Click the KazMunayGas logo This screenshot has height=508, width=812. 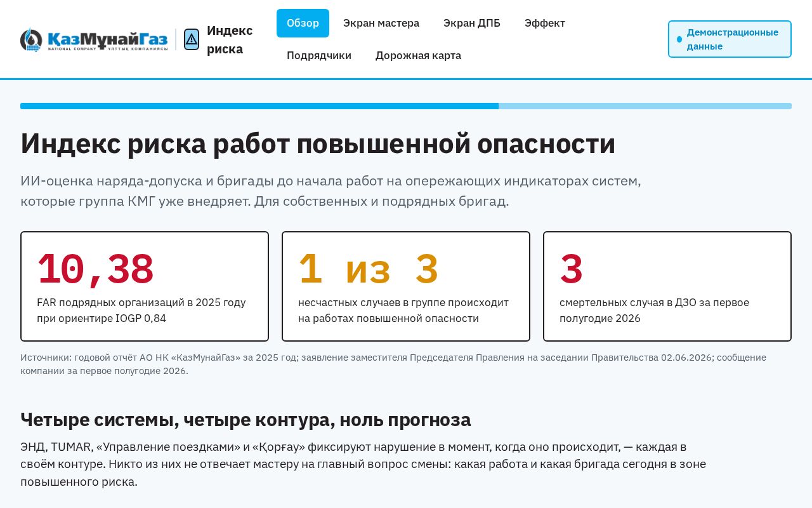94,39
